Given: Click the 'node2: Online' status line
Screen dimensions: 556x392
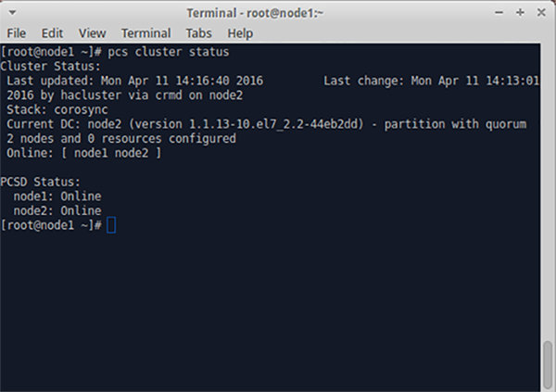Looking at the screenshot, I should click(x=57, y=210).
